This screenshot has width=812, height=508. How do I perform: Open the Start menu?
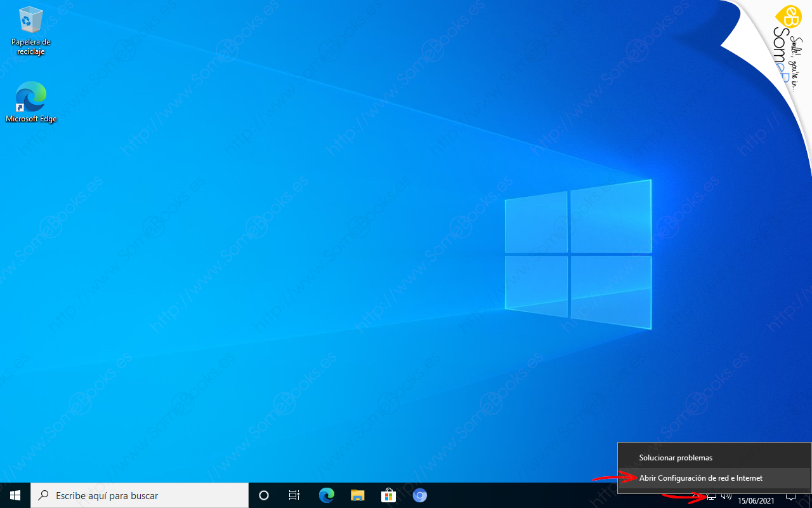click(x=14, y=495)
